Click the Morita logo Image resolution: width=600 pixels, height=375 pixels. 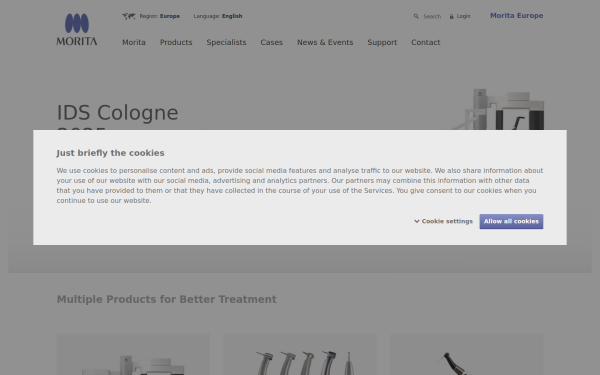click(x=77, y=29)
